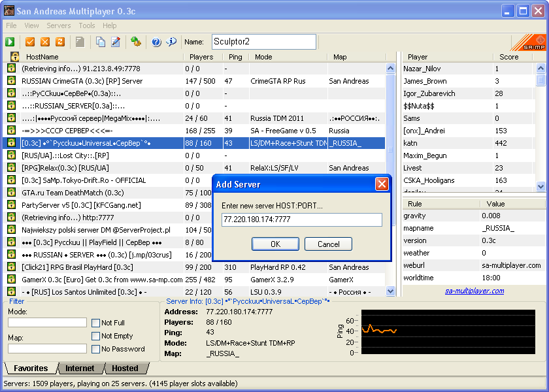This screenshot has height=392, width=549.
Task: Click the orange checkmark Add Server icon
Action: click(30, 42)
